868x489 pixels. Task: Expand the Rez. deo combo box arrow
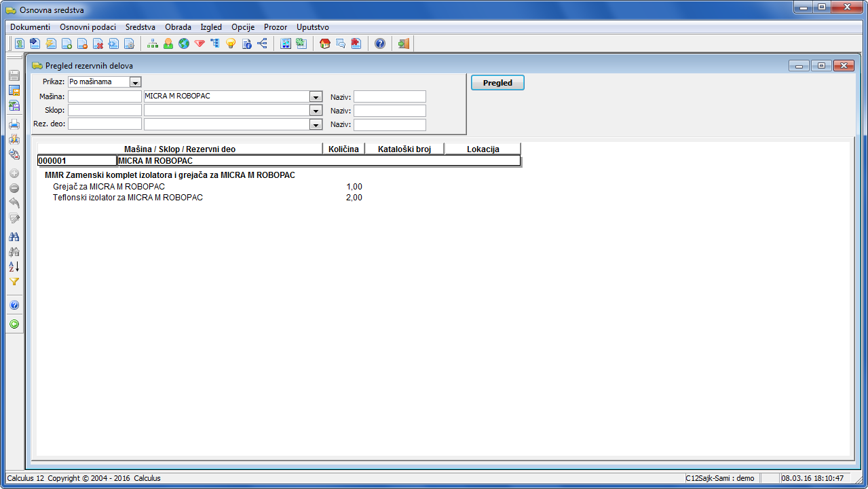(316, 125)
